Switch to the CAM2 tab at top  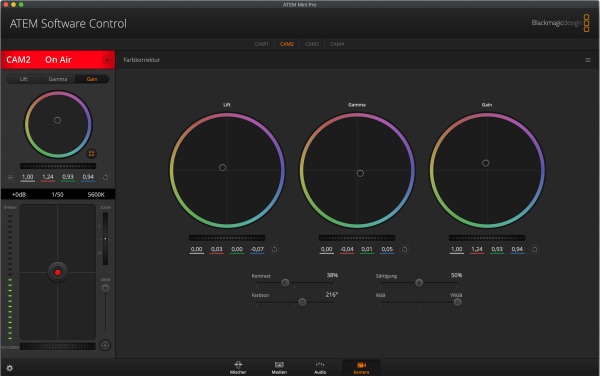[287, 44]
